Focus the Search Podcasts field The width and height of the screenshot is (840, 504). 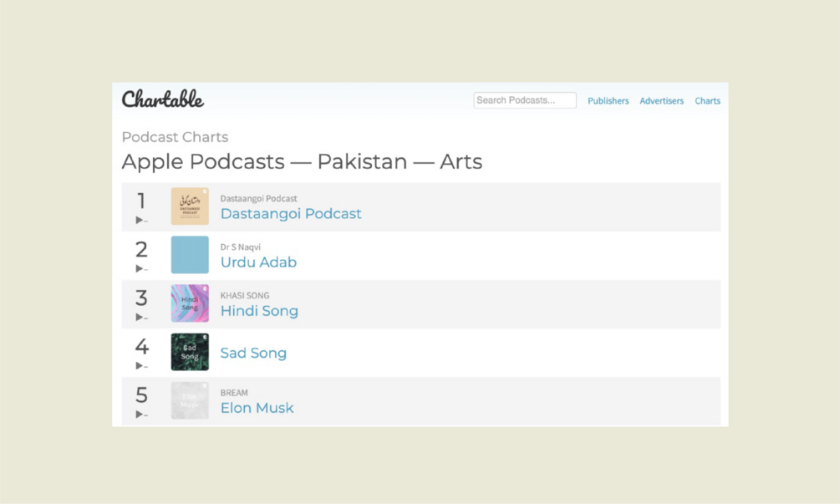point(525,100)
